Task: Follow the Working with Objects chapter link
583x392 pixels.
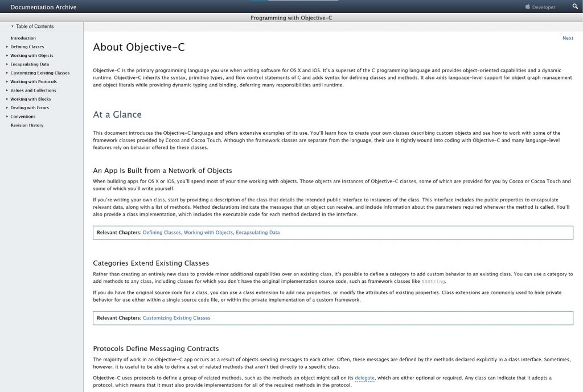Action: coord(208,233)
